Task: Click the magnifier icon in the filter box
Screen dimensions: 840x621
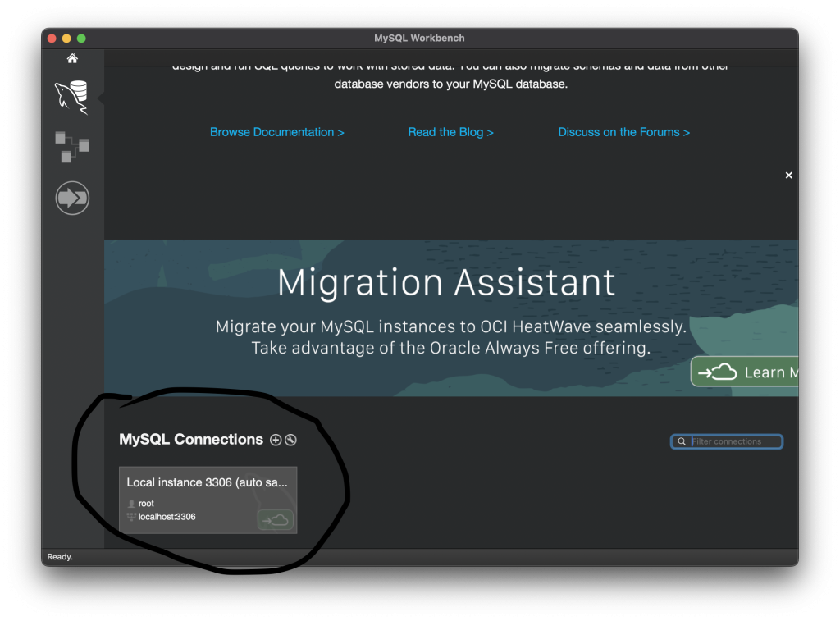Action: point(682,441)
